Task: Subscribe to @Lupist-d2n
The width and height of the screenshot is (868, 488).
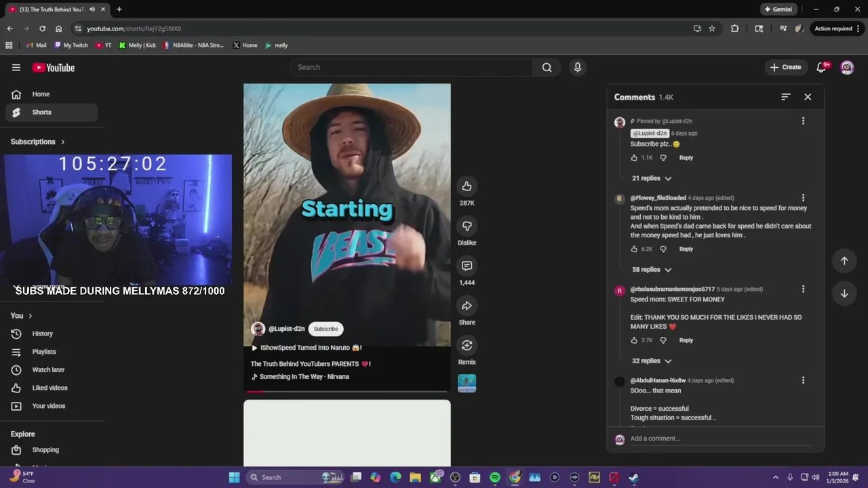Action: [325, 329]
